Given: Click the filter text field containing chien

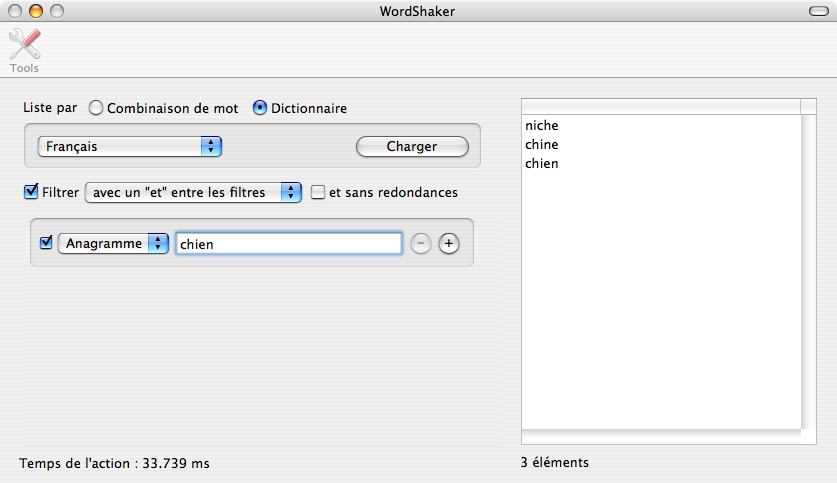Looking at the screenshot, I should click(x=289, y=244).
